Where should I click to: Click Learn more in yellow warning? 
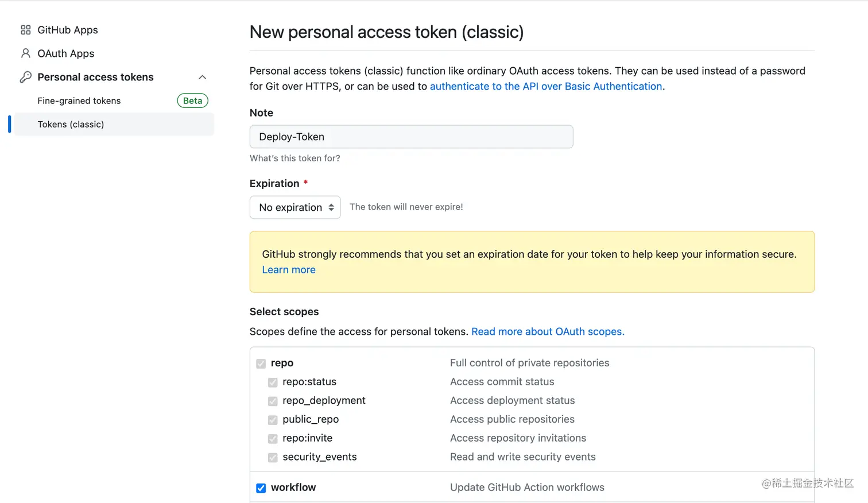click(x=289, y=270)
